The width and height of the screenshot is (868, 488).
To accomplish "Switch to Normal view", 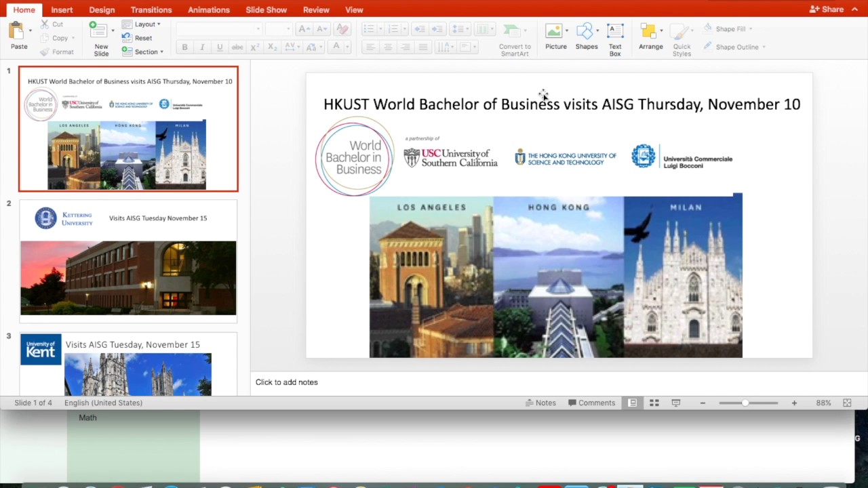I will click(x=632, y=403).
